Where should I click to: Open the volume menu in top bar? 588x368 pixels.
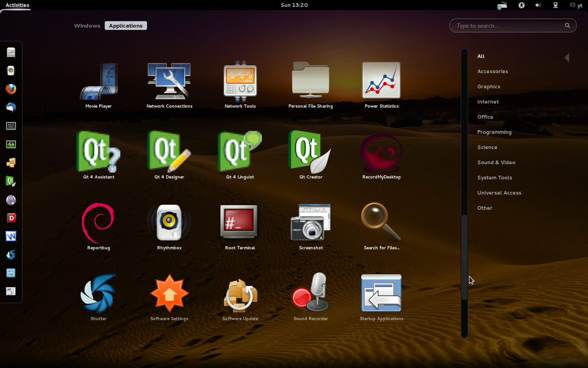(x=538, y=5)
